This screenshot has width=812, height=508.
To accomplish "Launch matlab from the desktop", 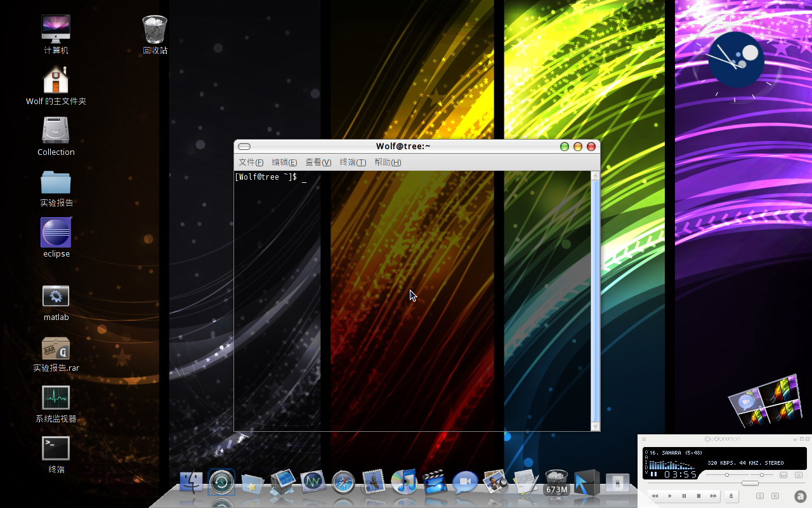I will coord(56,296).
